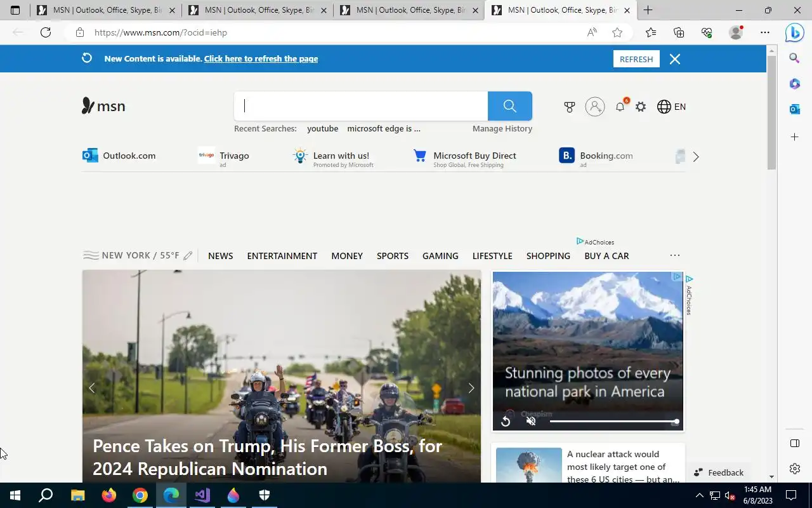Open Read aloud icon in address bar
The height and width of the screenshot is (508, 812).
(x=592, y=32)
